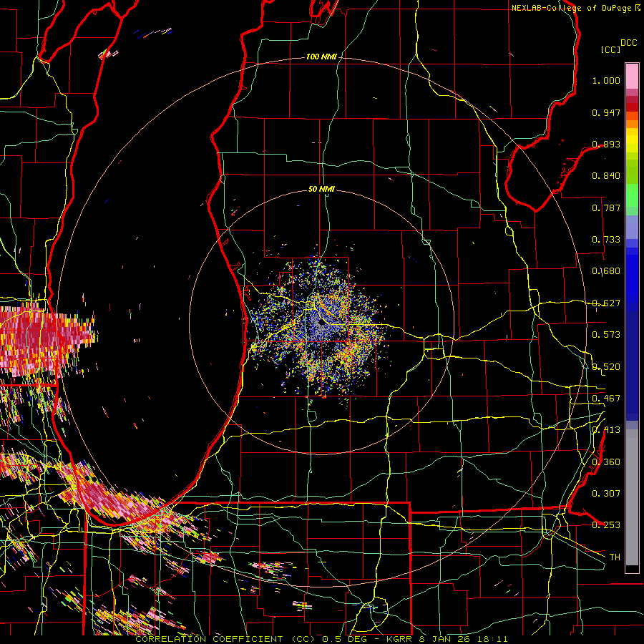Click the 0.360 legend value

[x=606, y=462]
